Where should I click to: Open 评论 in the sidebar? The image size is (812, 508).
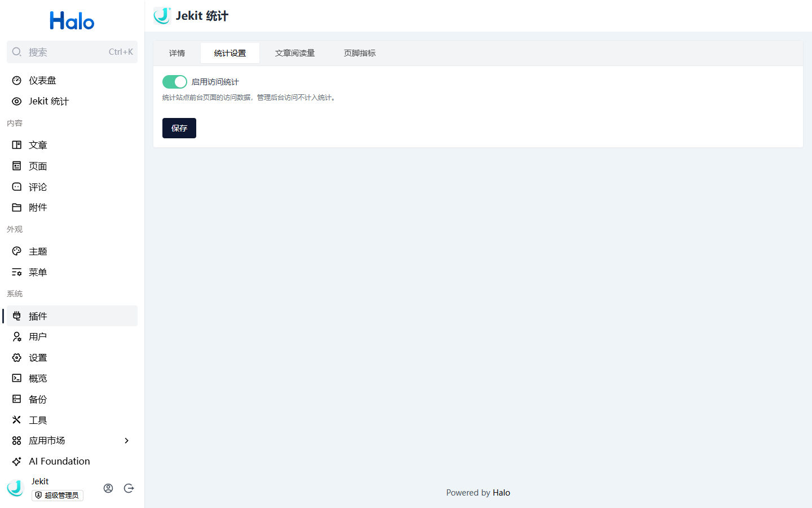tap(72, 187)
